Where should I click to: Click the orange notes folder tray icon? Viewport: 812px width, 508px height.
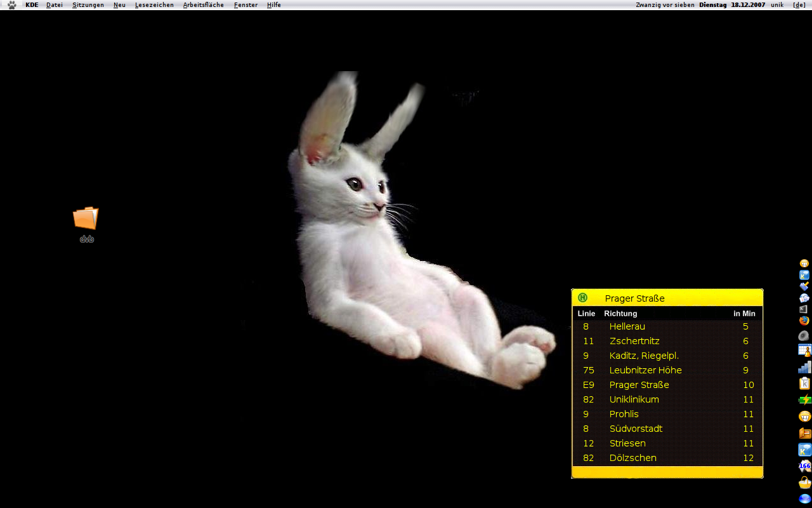point(804,433)
